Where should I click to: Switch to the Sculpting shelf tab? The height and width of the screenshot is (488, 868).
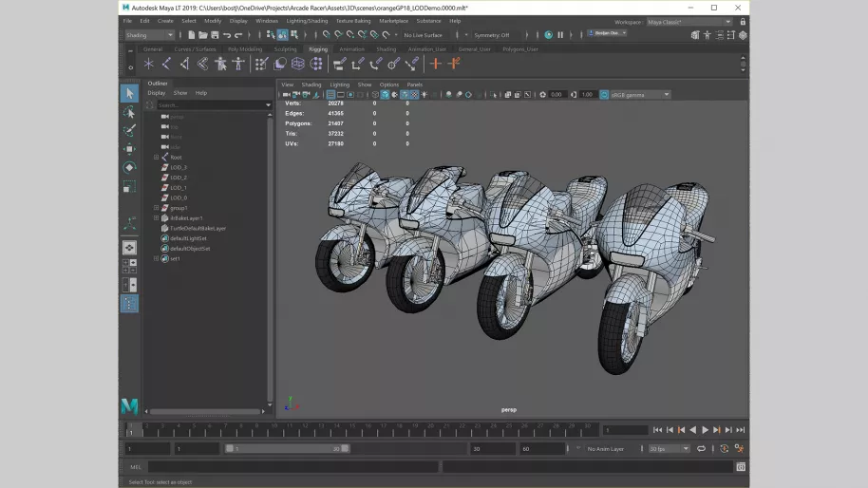[x=285, y=49]
